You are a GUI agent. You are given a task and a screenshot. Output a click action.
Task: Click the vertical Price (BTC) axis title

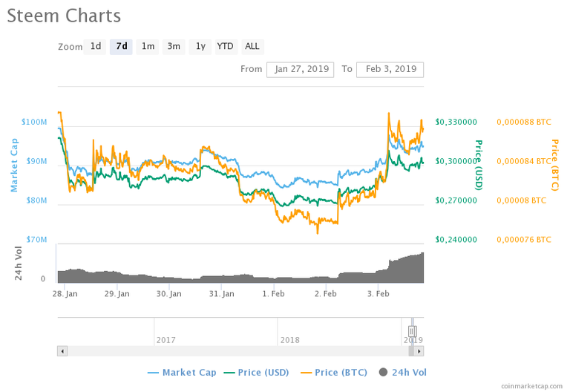click(554, 165)
